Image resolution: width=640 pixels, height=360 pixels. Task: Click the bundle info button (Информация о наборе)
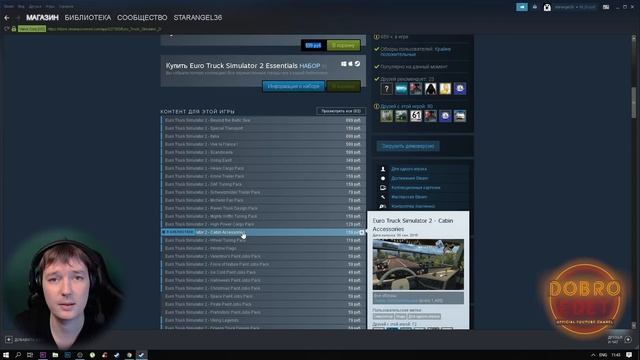[293, 86]
